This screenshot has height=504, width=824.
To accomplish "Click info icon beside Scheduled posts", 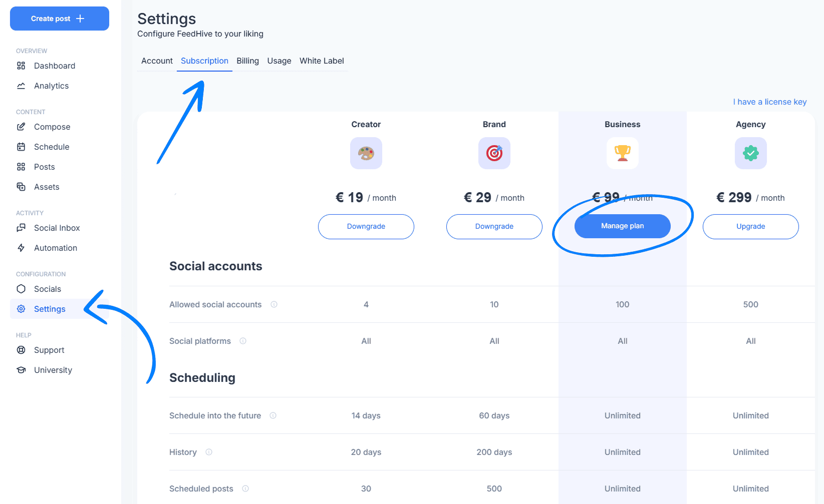I will pos(245,488).
